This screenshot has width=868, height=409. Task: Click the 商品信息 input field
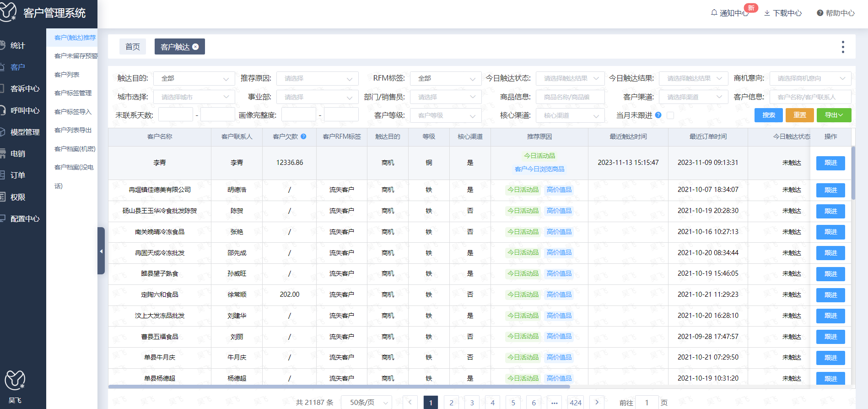click(570, 97)
